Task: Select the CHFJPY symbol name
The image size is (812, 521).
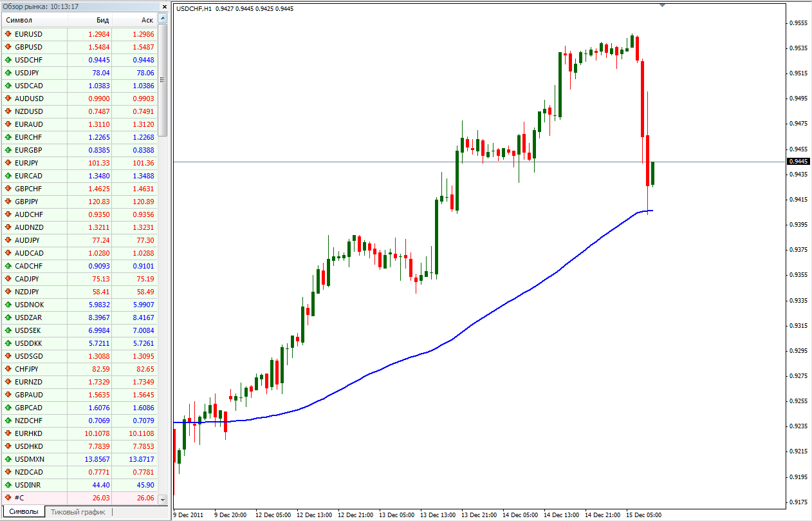Action: pos(27,369)
